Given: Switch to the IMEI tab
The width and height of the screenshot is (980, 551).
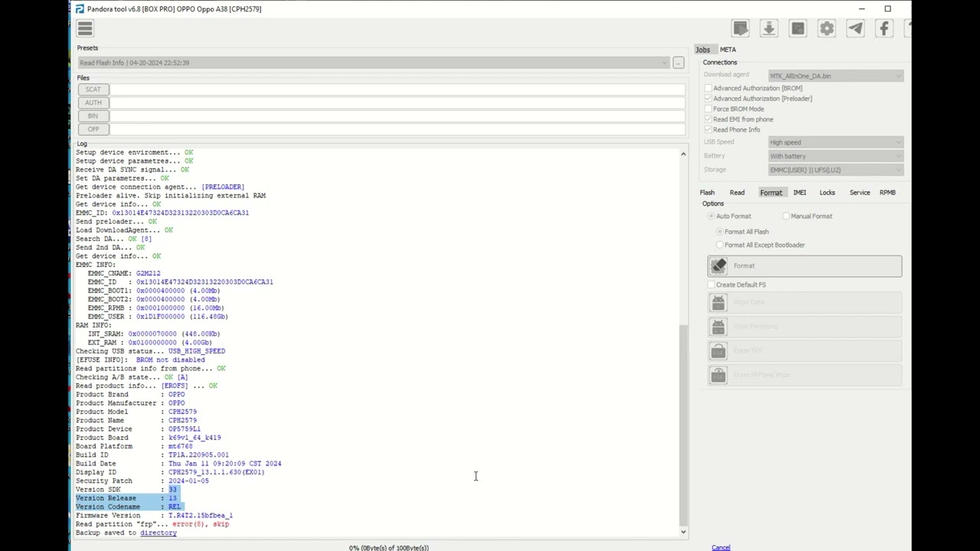Looking at the screenshot, I should [799, 193].
